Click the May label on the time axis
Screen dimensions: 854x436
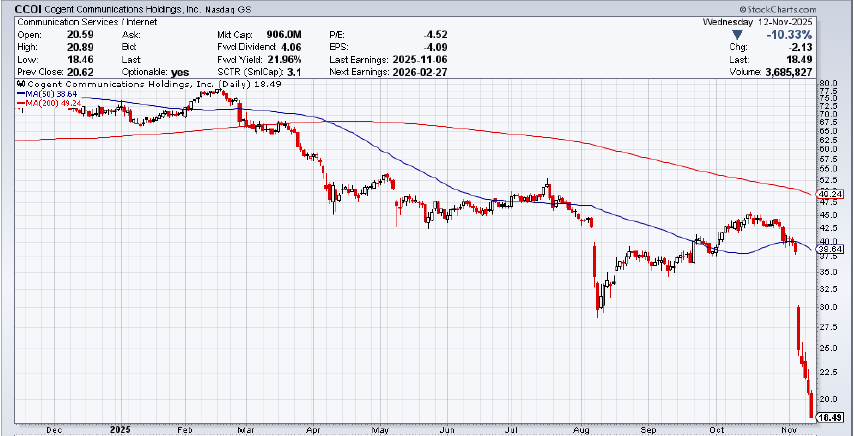pyautogui.click(x=381, y=429)
